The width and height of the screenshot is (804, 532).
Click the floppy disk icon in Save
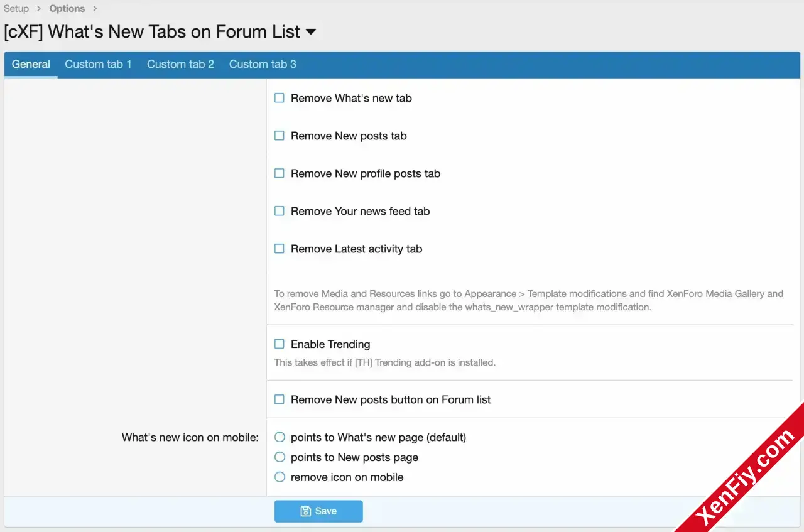(x=305, y=511)
